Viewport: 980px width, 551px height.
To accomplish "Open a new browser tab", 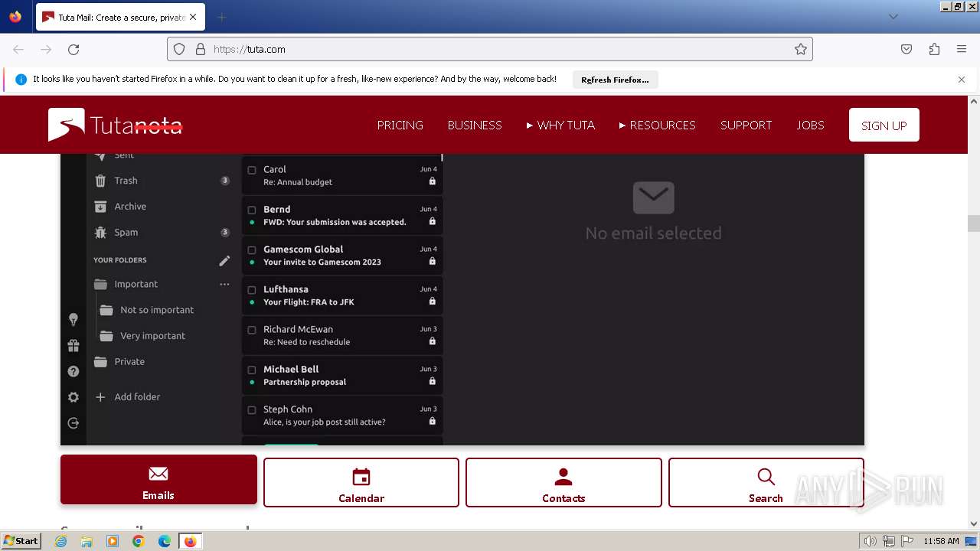I will click(221, 17).
